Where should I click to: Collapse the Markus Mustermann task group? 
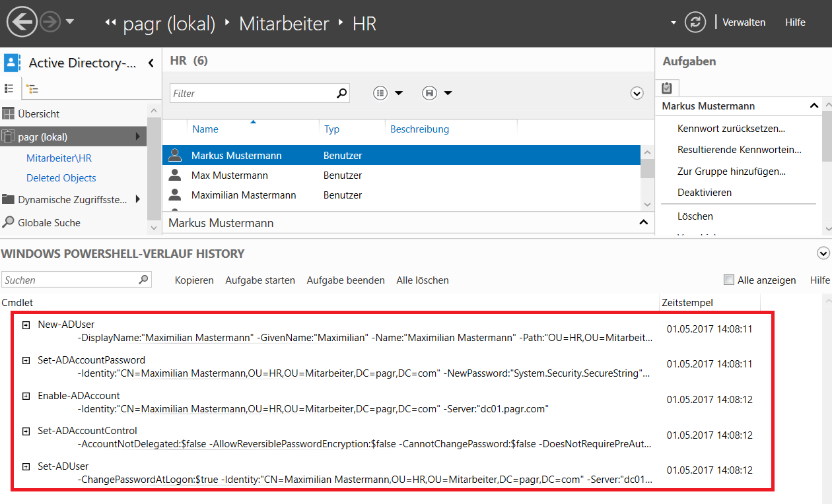click(814, 106)
